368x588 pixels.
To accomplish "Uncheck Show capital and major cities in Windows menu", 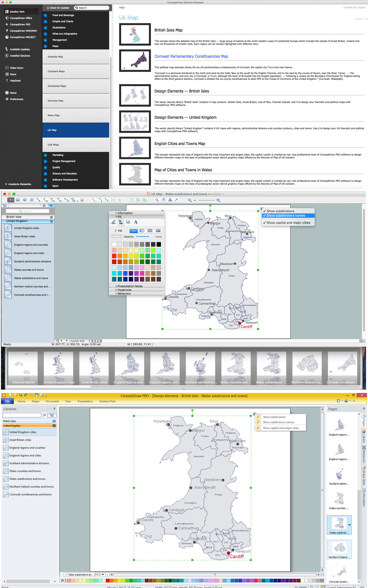I will (258, 428).
